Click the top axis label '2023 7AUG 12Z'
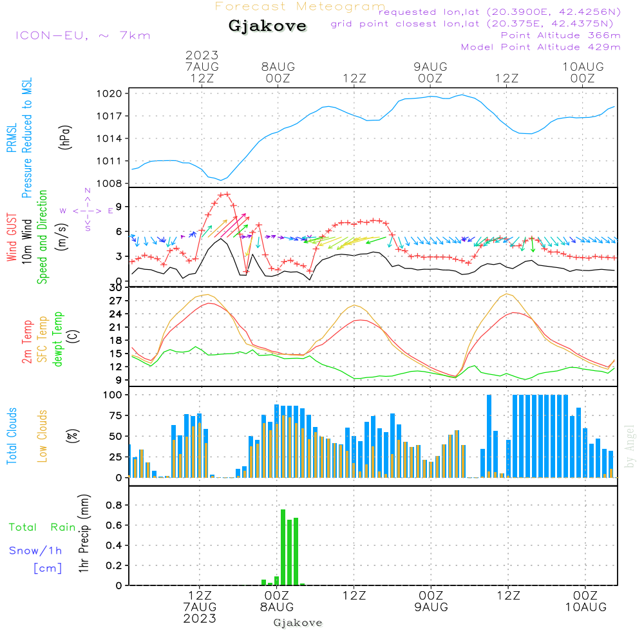 point(202,66)
